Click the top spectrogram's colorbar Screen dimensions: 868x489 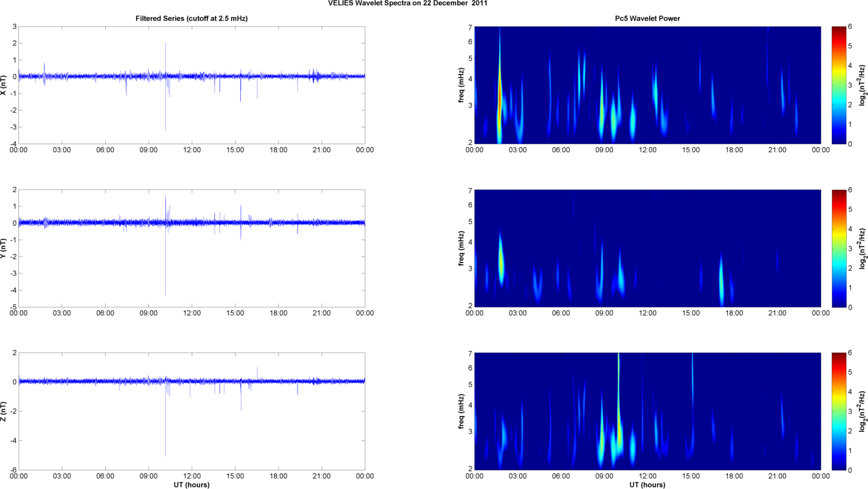839,85
